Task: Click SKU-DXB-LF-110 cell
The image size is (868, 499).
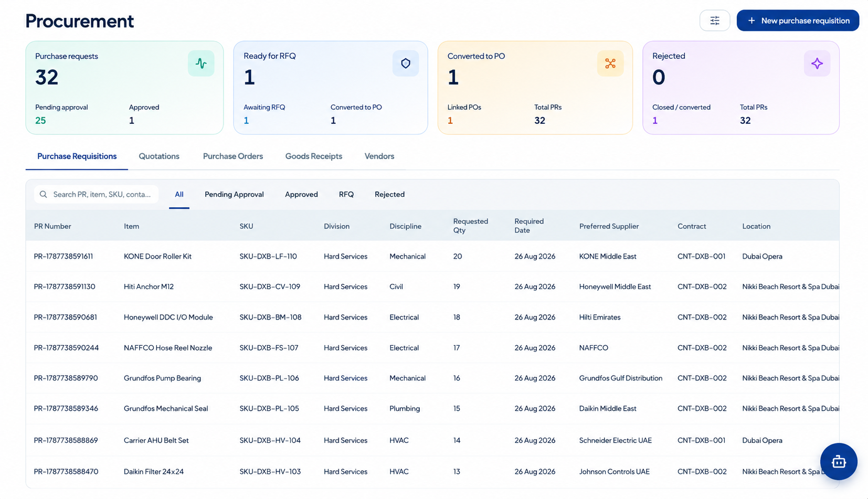Action: click(268, 257)
